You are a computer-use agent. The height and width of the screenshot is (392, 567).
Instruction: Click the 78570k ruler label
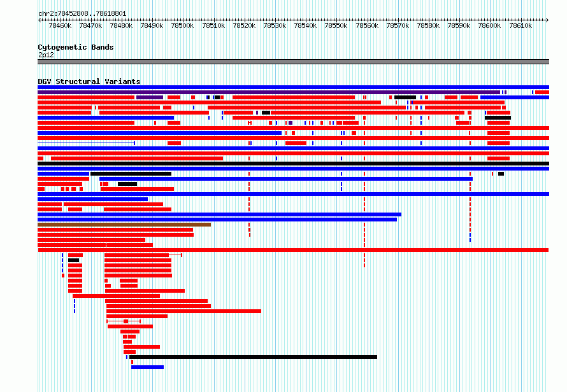coord(398,25)
